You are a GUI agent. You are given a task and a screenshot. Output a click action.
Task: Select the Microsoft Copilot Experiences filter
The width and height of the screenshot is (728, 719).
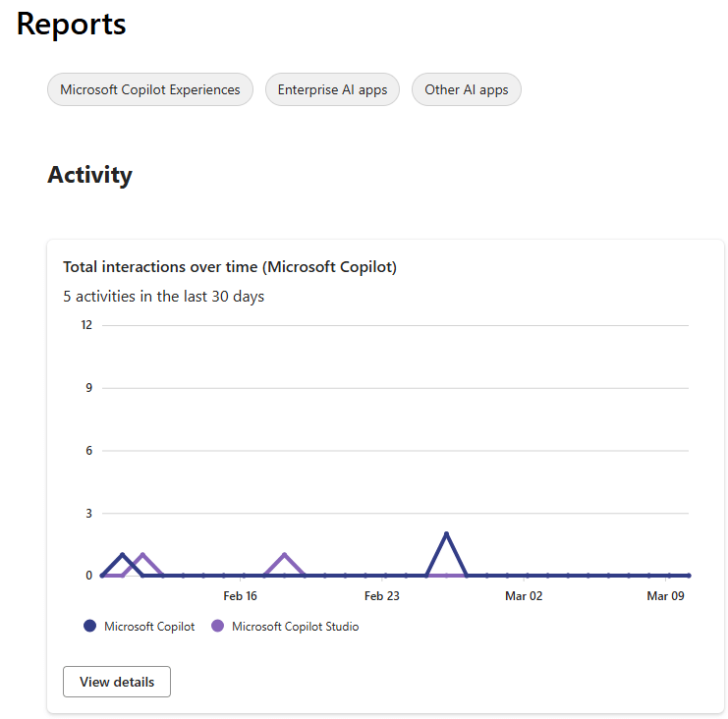coord(149,89)
